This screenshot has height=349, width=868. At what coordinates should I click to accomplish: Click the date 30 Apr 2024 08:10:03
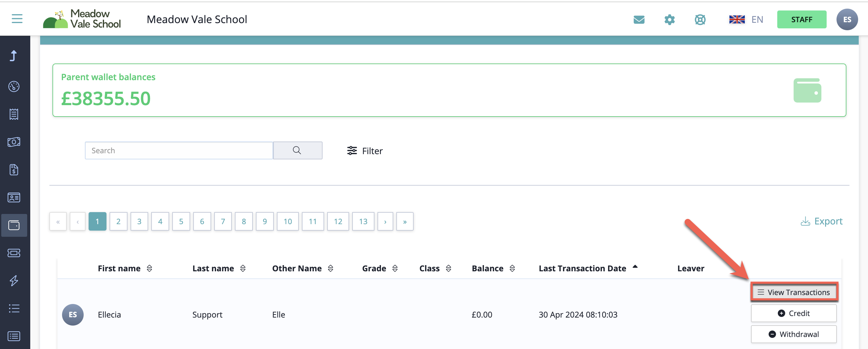point(578,314)
